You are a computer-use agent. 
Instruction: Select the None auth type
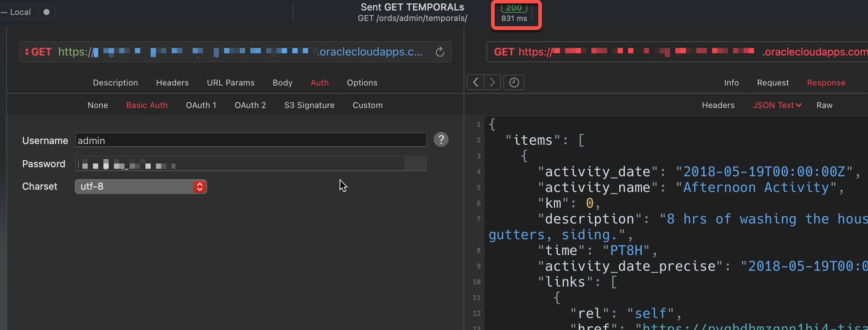(98, 105)
